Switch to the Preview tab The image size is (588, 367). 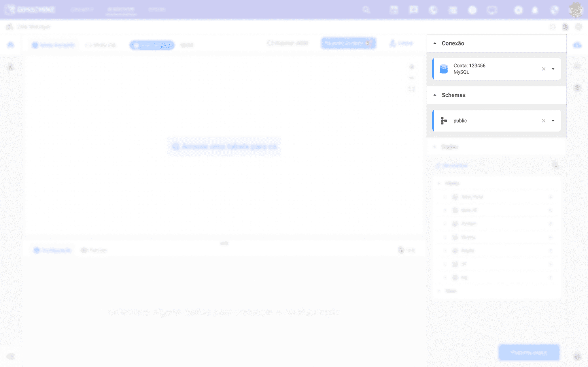coord(94,250)
